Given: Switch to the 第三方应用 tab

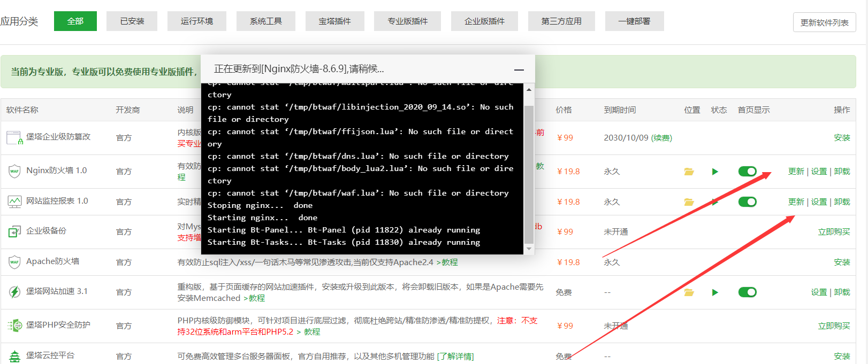Looking at the screenshot, I should pyautogui.click(x=561, y=21).
